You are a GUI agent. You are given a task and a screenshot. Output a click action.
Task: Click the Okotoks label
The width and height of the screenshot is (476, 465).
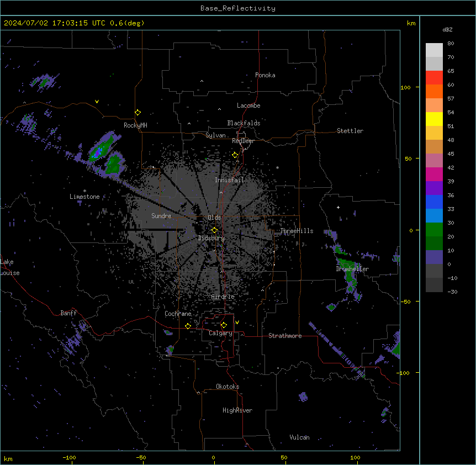[x=228, y=387]
